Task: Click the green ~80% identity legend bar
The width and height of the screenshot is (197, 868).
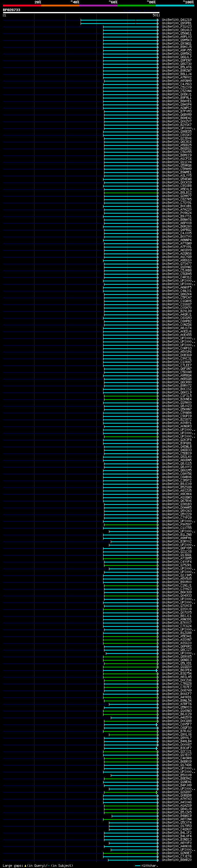Action: pos(137,6)
